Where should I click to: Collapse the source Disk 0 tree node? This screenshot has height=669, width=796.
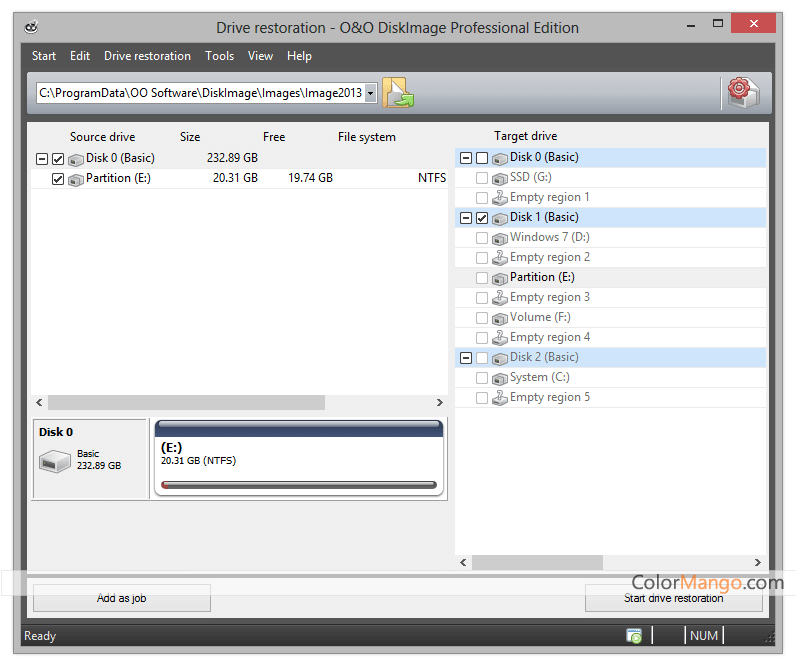tap(41, 159)
